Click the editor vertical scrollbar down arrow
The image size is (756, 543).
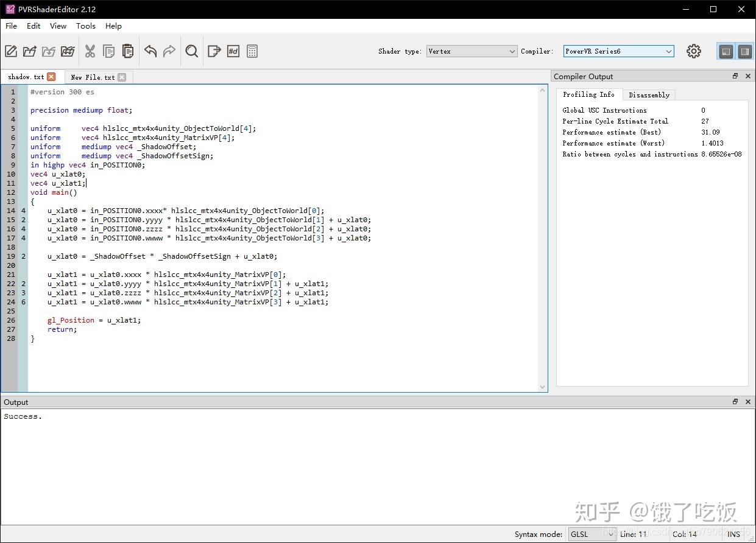click(543, 386)
